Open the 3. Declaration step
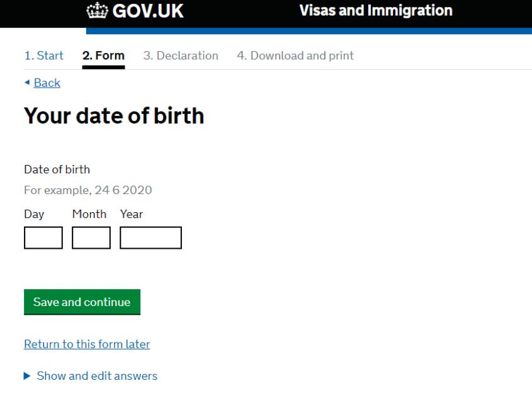 181,55
